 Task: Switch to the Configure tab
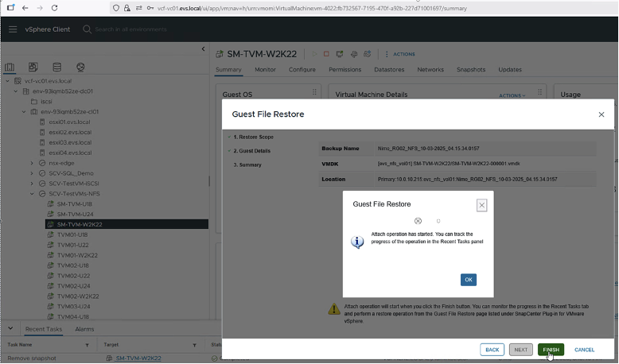(x=302, y=69)
